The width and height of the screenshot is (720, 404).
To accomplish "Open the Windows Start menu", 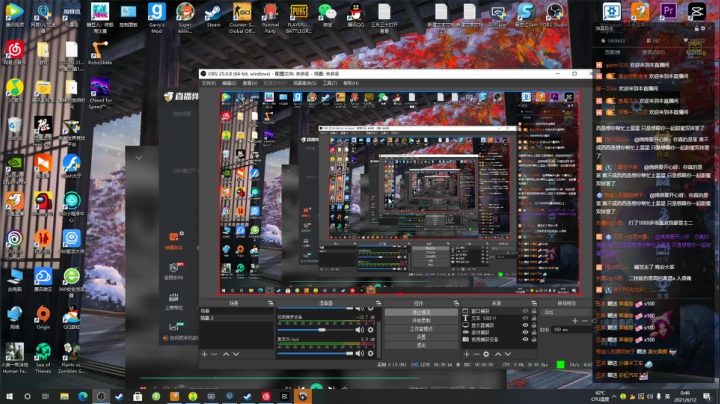I will pos(9,396).
